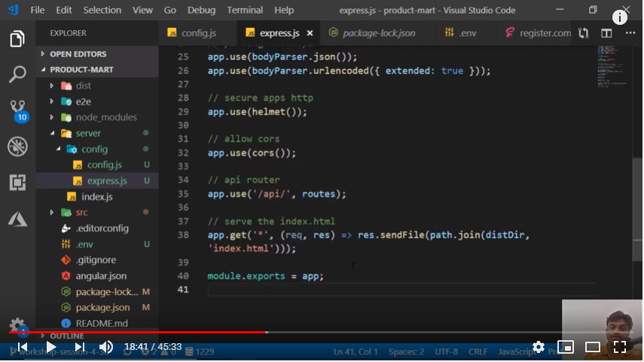Viewport: 644px width, 362px height.
Task: Open the Azure panel icon
Action: pos(17,218)
